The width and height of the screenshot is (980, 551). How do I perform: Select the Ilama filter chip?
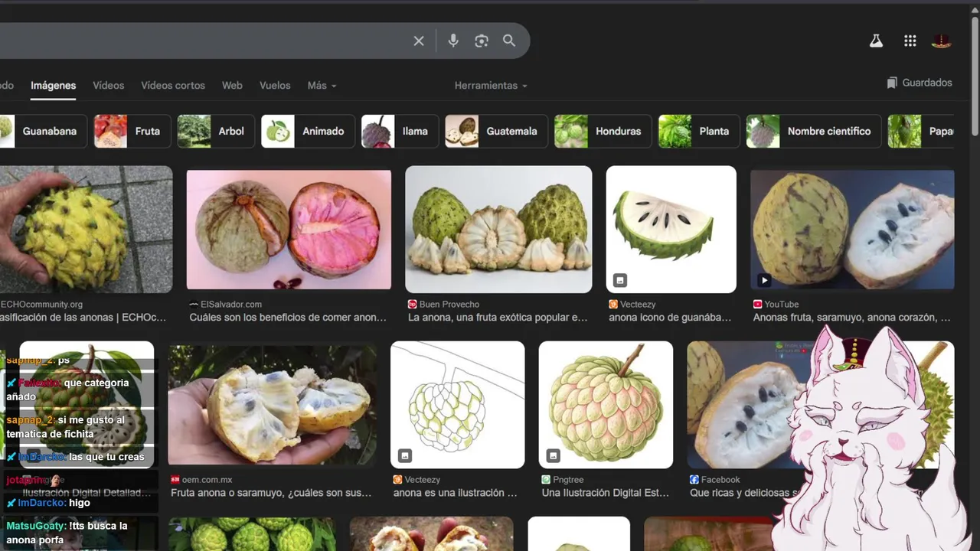[400, 131]
